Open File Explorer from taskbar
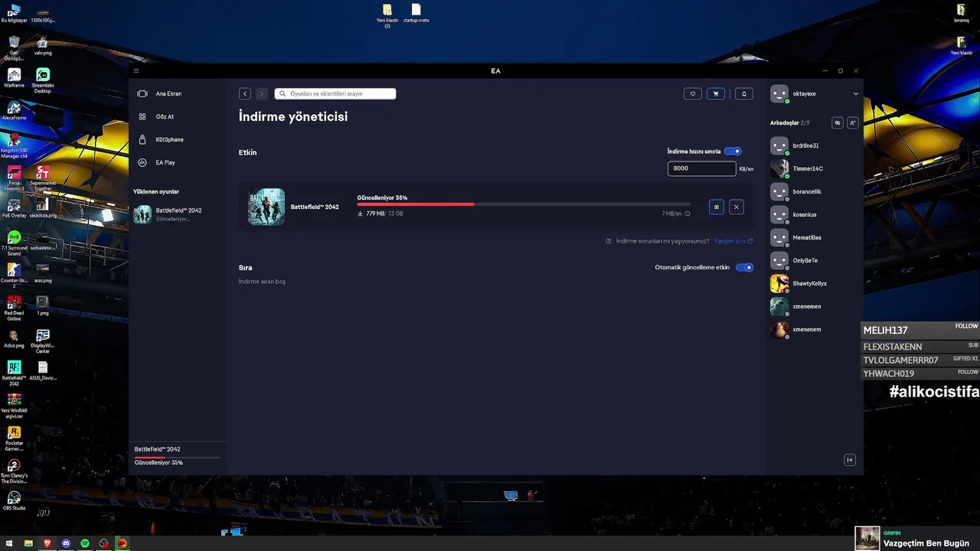This screenshot has width=980, height=551. click(28, 543)
